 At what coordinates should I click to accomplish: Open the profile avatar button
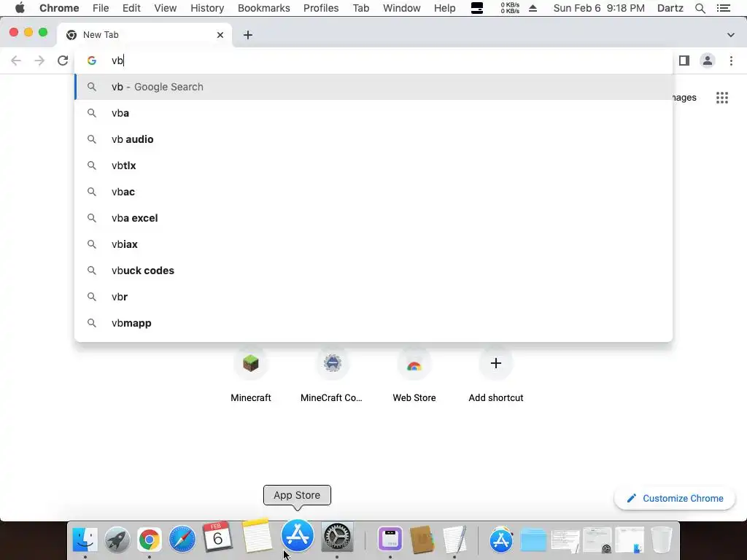click(708, 61)
